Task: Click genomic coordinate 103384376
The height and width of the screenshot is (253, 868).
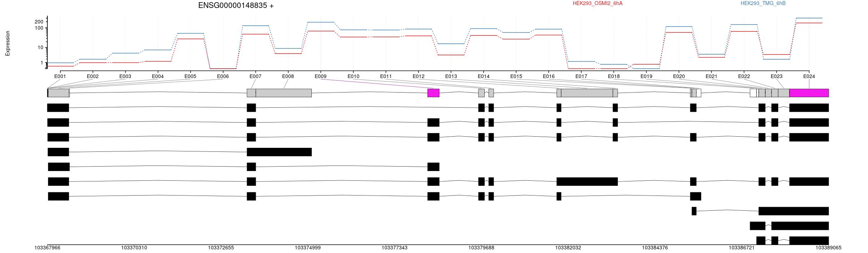Action: click(655, 248)
